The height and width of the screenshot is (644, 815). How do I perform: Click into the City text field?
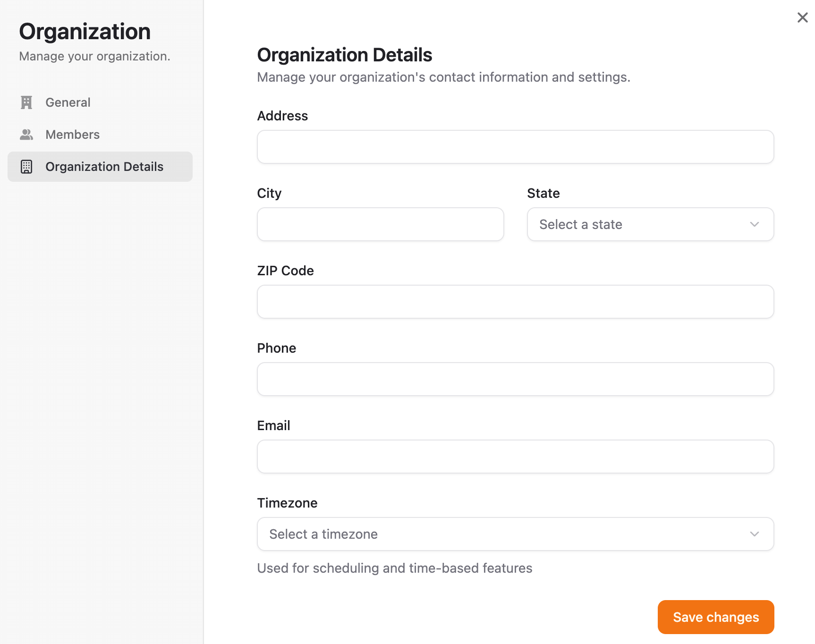point(380,224)
